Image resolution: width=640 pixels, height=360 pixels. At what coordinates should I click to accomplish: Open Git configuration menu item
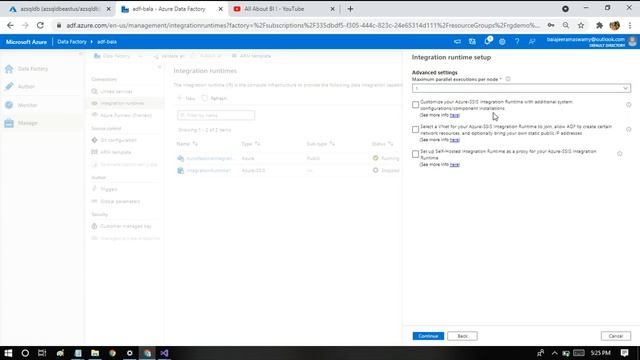click(118, 140)
